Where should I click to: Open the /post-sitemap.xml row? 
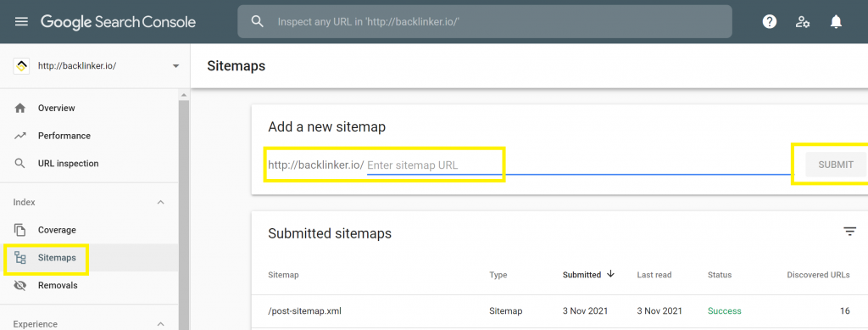pyautogui.click(x=559, y=310)
